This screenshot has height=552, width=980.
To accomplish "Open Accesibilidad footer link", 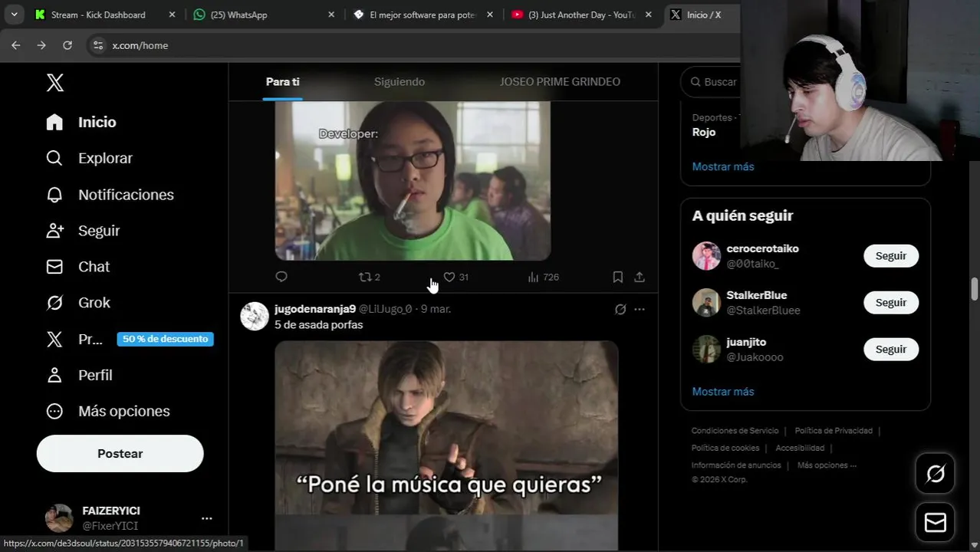I will click(x=800, y=448).
